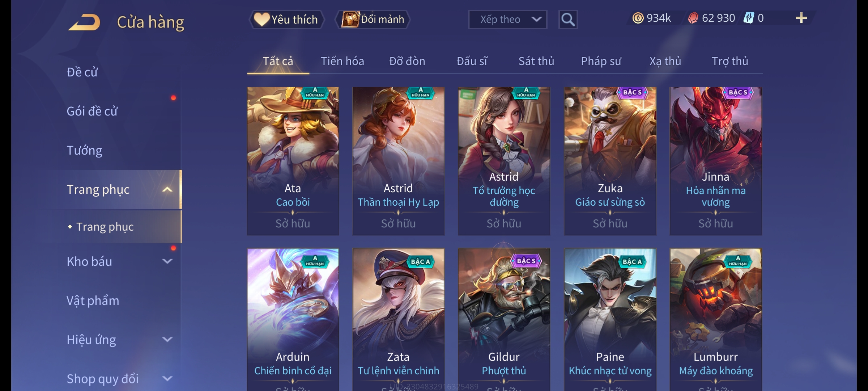Viewport: 868px width, 391px height.
Task: Switch to the Pháp sư tab
Action: tap(601, 61)
